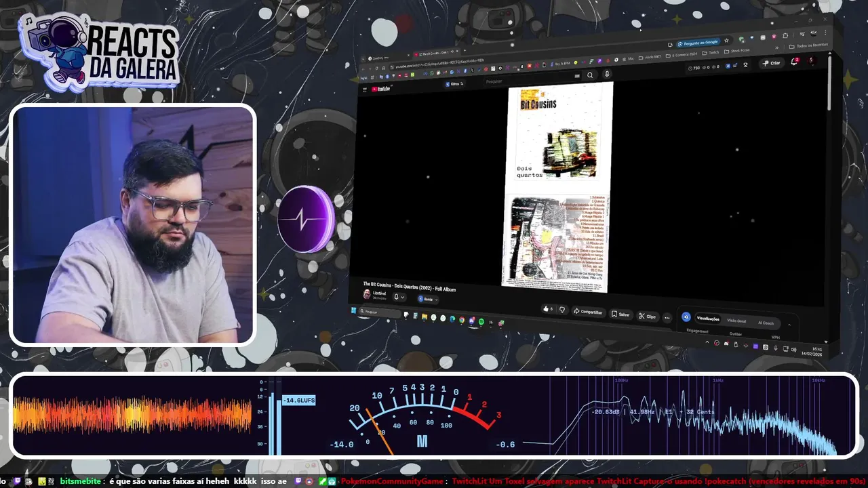Open the browser extensions puzzle icon
This screenshot has width=868, height=488.
click(x=785, y=36)
